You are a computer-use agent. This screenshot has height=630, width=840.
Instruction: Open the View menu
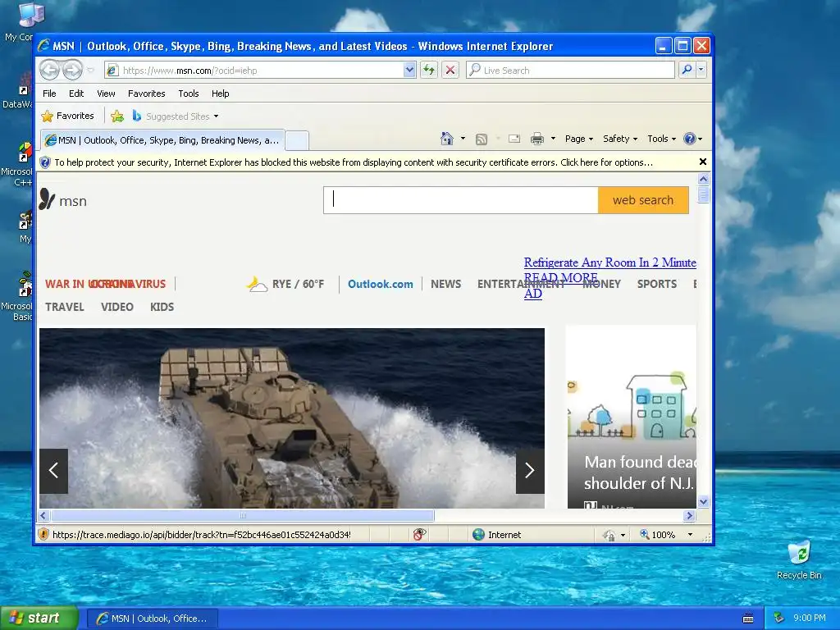[x=106, y=94]
